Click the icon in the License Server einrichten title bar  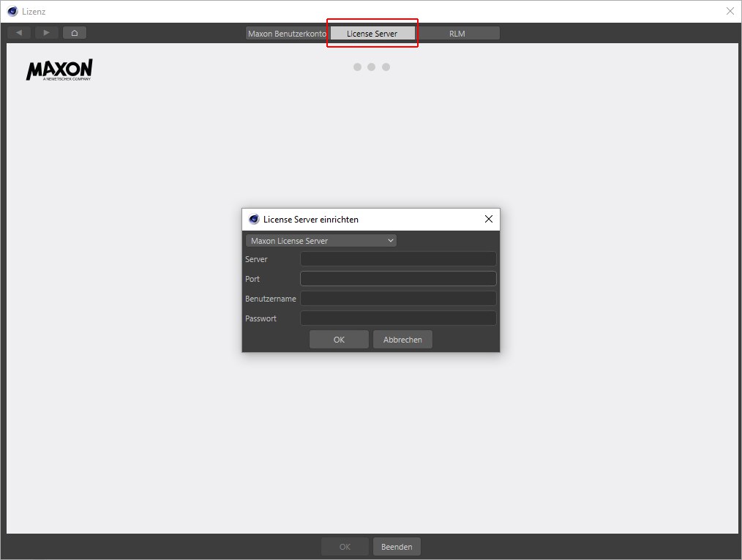[x=254, y=219]
